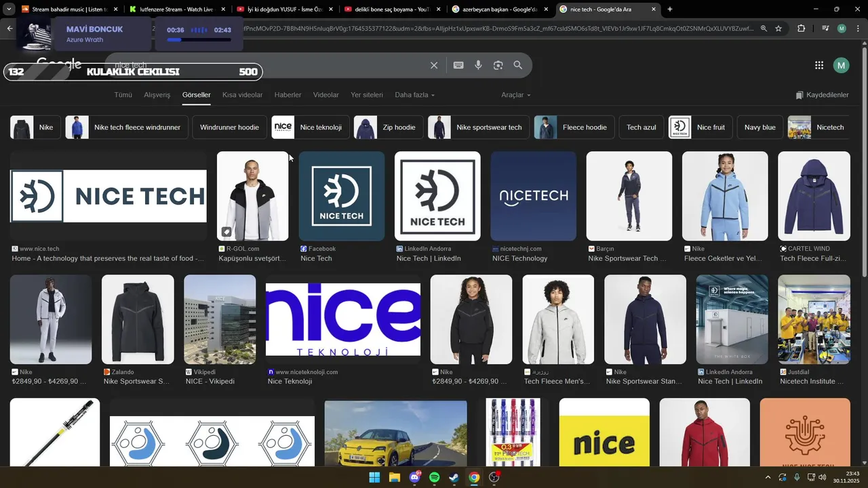
Task: Open the CARTEL WIND navy hoodie image
Action: point(814,196)
